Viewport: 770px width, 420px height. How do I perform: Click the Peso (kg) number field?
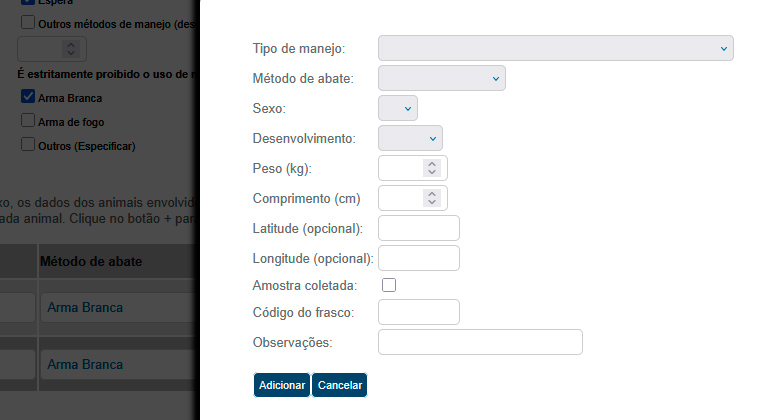[x=402, y=168]
